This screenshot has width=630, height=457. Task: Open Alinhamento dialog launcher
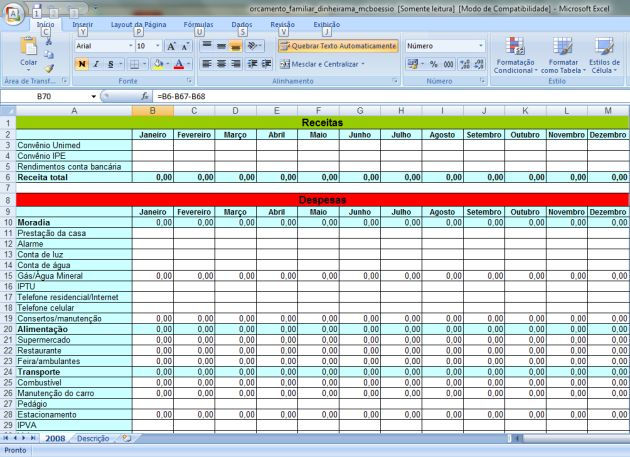click(395, 81)
